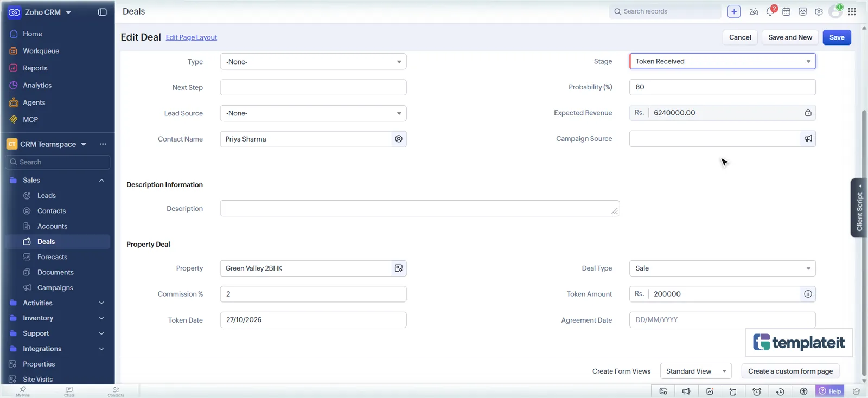Image resolution: width=868 pixels, height=398 pixels.
Task: Click the Search records box
Action: (665, 11)
